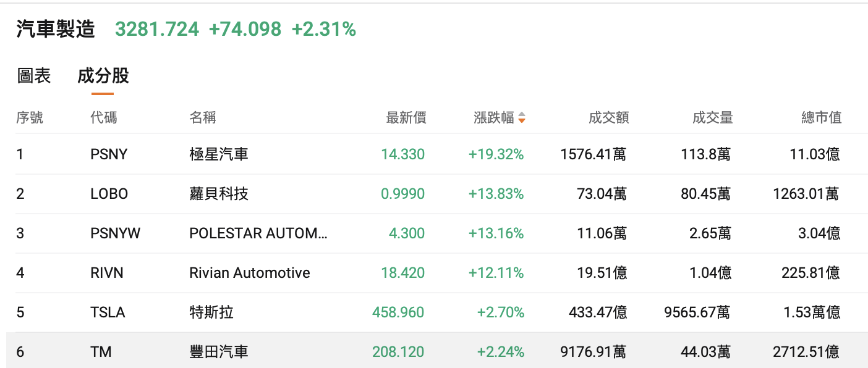868x368 pixels.
Task: Click the 代碼 column header
Action: click(103, 118)
